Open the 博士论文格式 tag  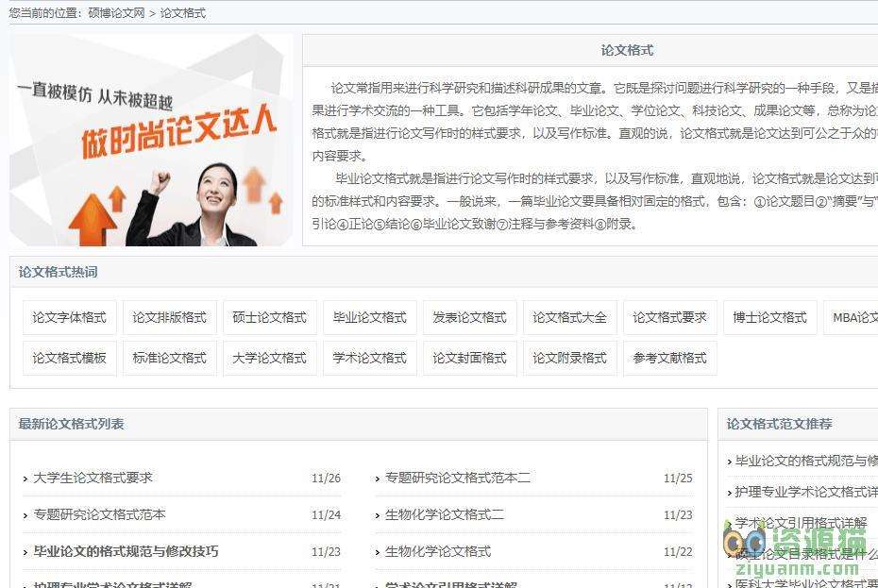pyautogui.click(x=770, y=317)
